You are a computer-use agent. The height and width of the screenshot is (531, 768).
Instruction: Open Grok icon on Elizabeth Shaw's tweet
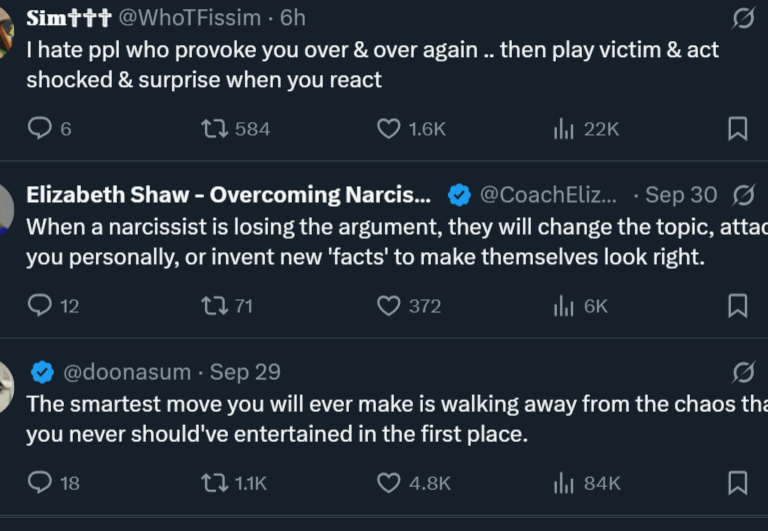(743, 195)
